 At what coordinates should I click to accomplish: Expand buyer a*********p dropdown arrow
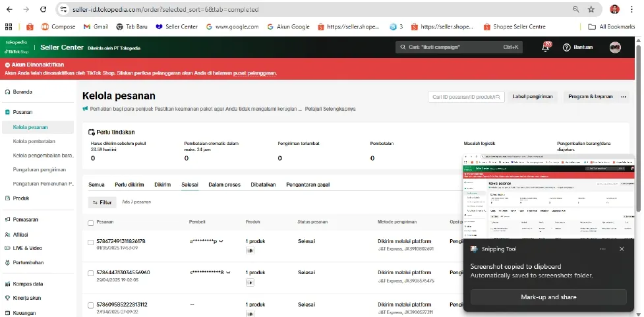(221, 242)
